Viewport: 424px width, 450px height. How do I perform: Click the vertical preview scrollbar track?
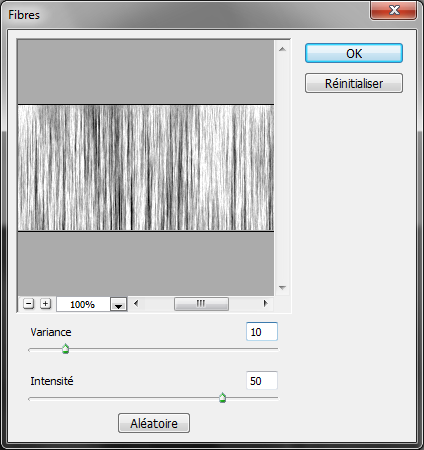pos(283,168)
